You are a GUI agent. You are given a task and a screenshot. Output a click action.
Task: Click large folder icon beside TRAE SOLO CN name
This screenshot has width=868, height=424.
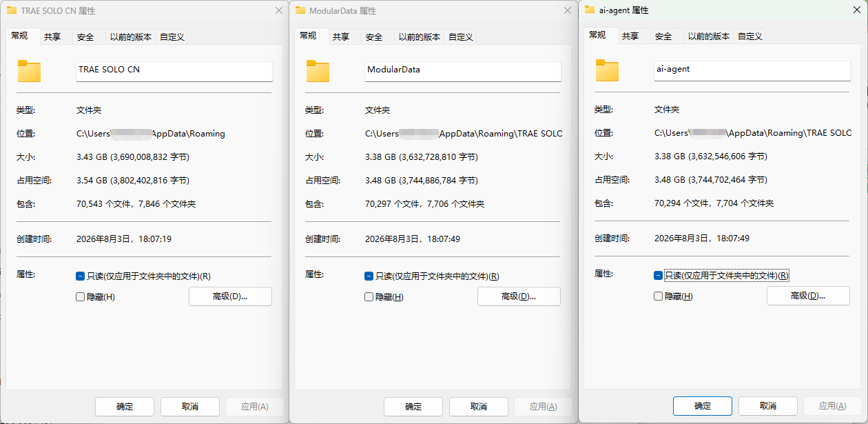(30, 72)
